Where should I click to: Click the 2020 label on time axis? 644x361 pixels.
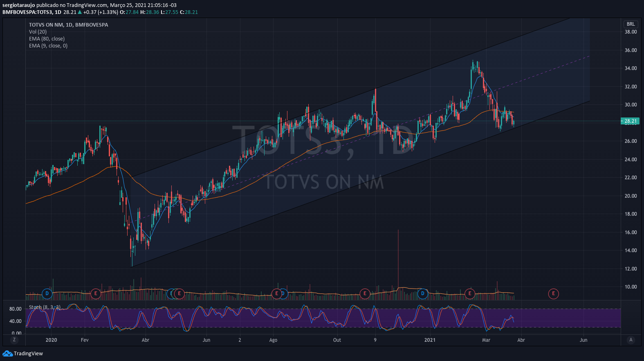[x=51, y=340]
